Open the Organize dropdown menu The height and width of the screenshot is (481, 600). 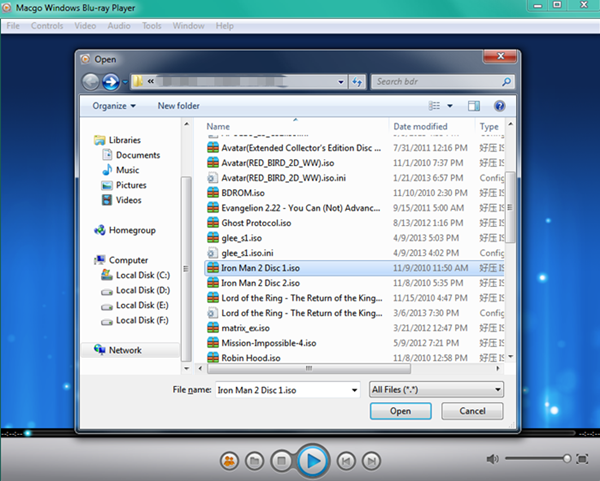click(x=114, y=106)
